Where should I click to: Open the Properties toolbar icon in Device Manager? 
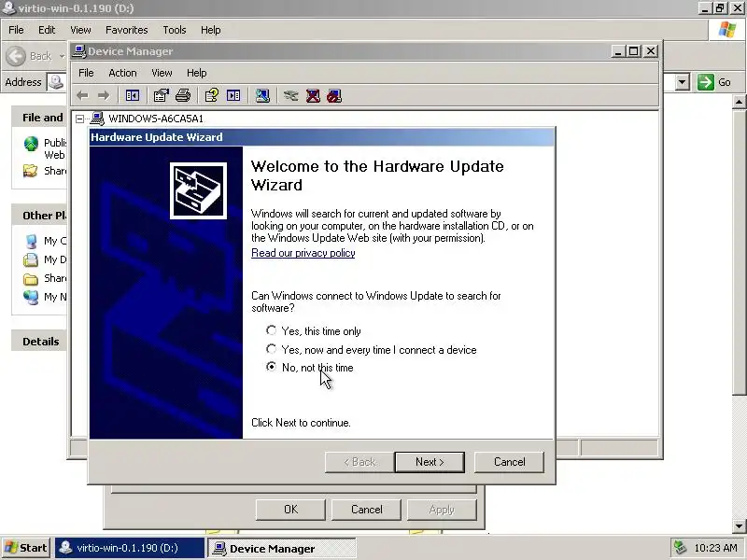coord(161,96)
